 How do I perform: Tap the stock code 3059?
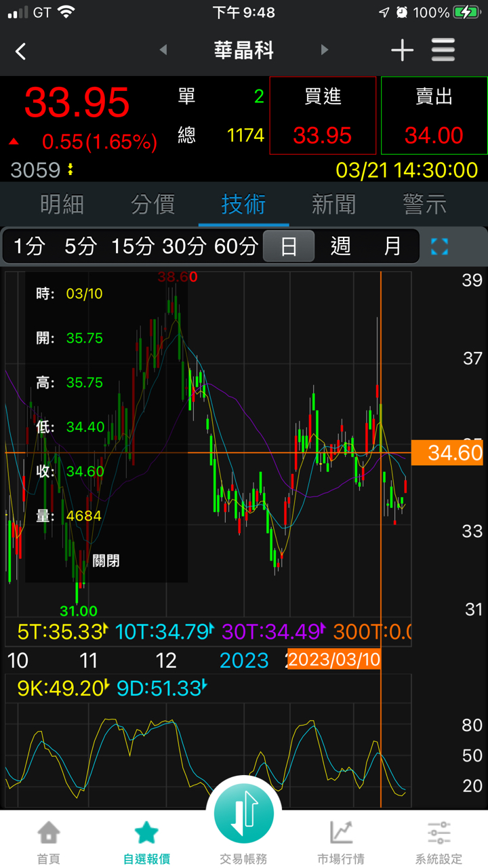pyautogui.click(x=35, y=170)
